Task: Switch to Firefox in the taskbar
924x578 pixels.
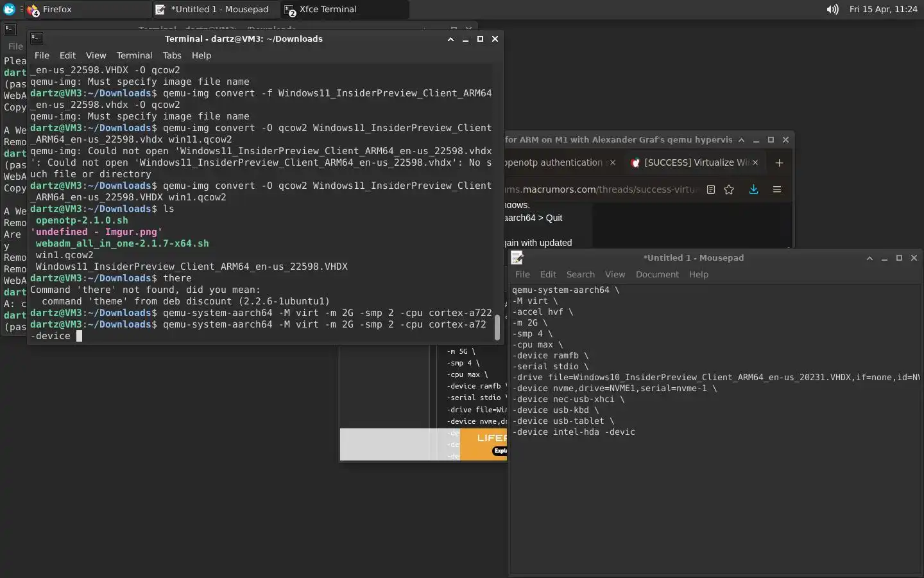Action: pos(87,9)
